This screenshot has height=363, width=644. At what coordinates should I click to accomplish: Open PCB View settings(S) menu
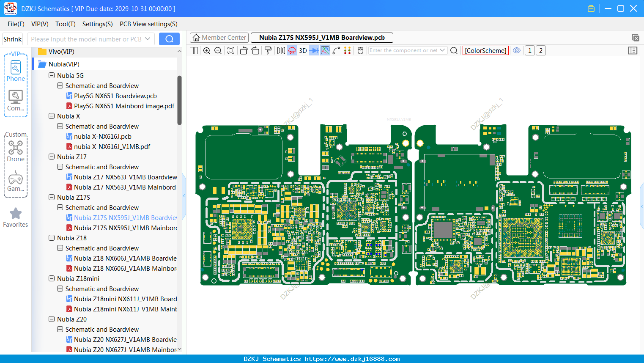click(148, 24)
